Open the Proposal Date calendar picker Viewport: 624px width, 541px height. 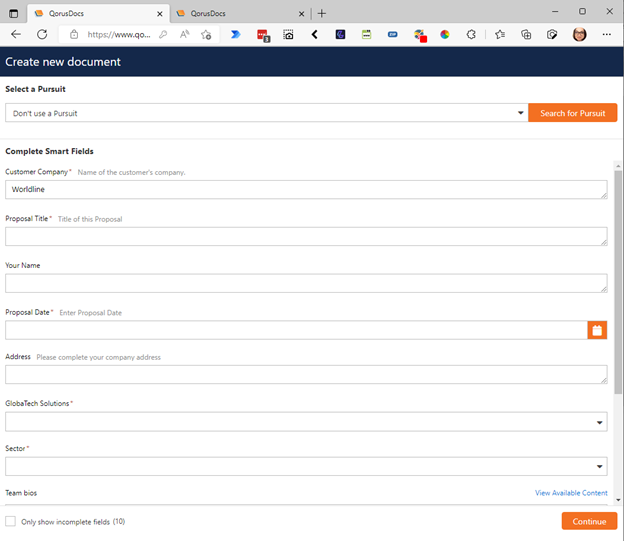click(x=597, y=330)
